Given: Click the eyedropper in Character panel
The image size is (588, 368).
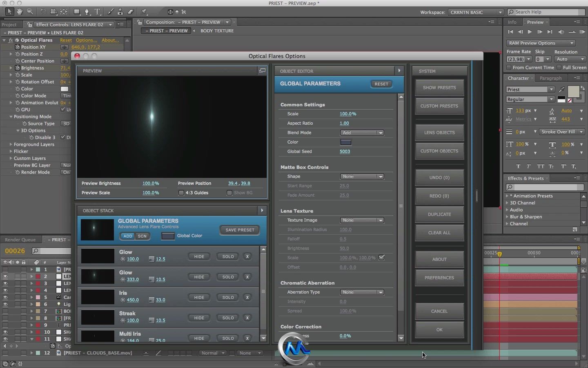Looking at the screenshot, I should click(x=562, y=89).
